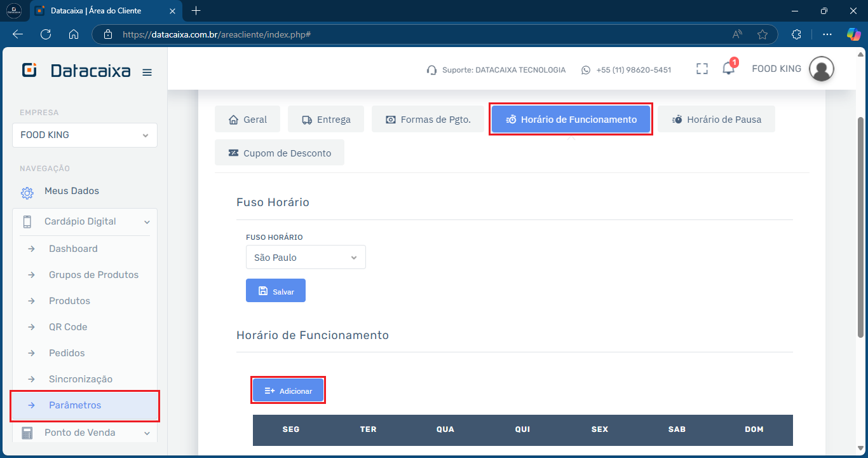This screenshot has height=458, width=868.
Task: Click the Salvar button
Action: point(276,291)
